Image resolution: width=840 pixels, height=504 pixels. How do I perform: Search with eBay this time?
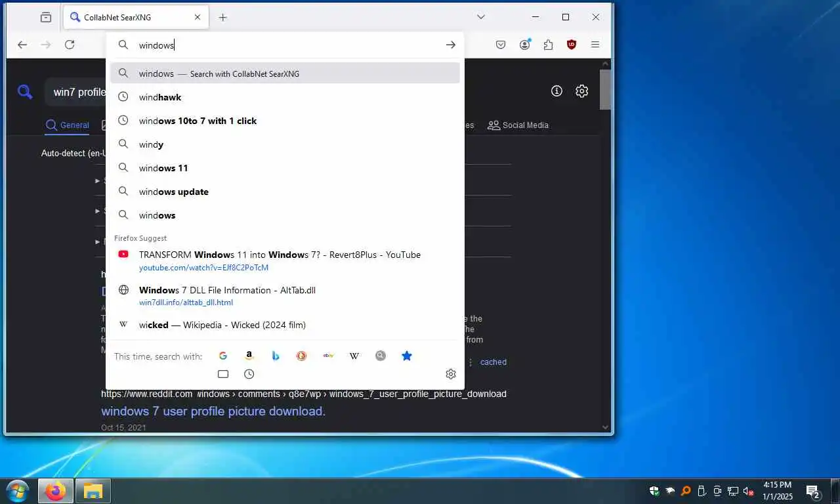pos(328,356)
